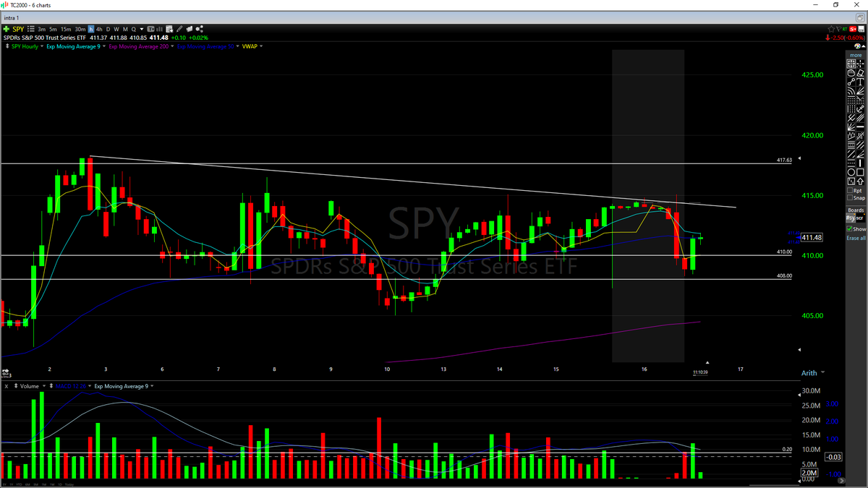Click the red S+ icon at top right
The image size is (868, 488).
853,29
